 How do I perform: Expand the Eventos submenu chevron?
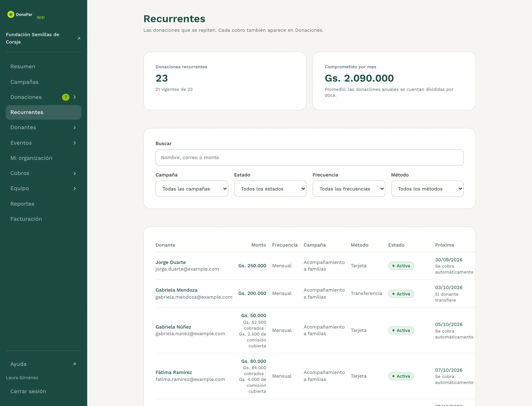tap(75, 143)
